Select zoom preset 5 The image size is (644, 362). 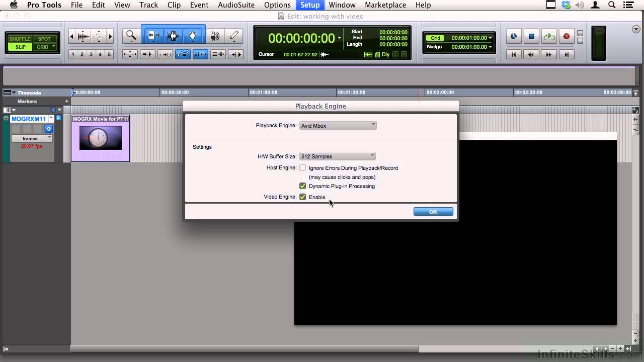(109, 54)
